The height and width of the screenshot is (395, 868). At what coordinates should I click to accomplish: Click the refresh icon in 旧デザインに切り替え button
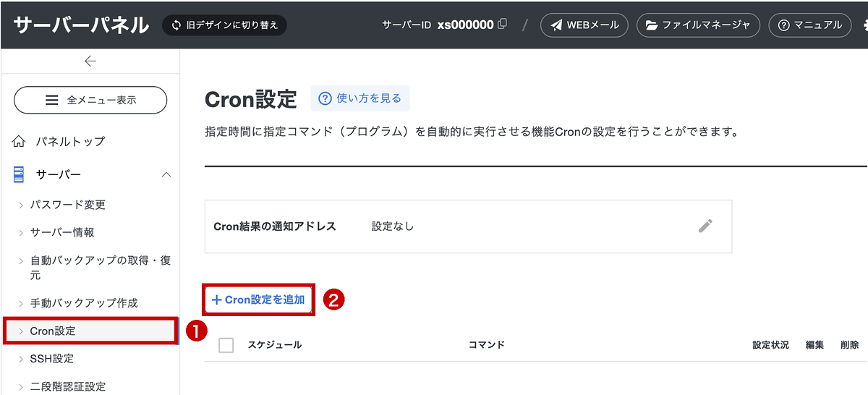pyautogui.click(x=176, y=25)
